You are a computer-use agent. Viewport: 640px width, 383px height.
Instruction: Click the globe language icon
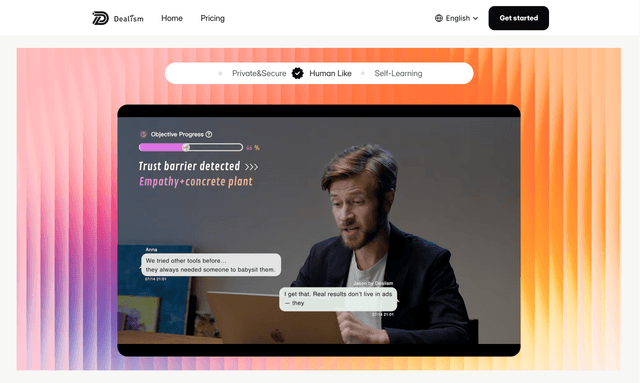click(439, 18)
